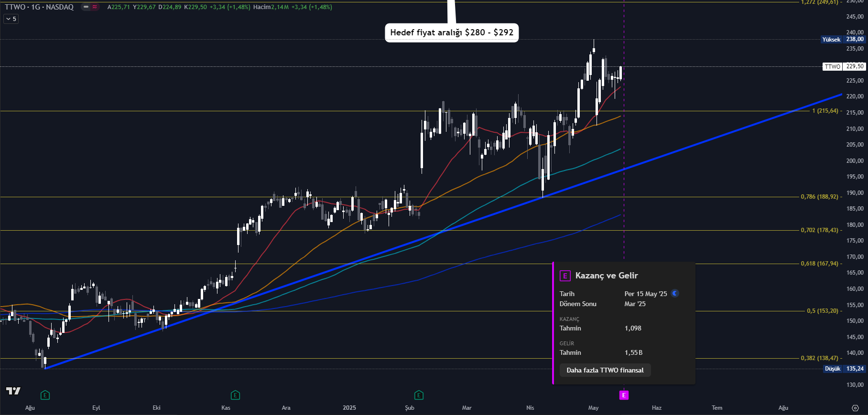Click the 2025 label on time axis
The image size is (868, 415).
point(349,408)
